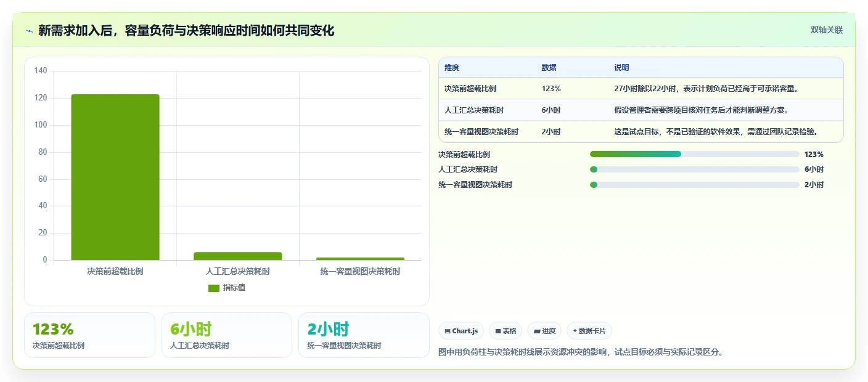Viewport: 868px width, 382px height.
Task: Click the 6小时 value in the table
Action: tap(551, 110)
